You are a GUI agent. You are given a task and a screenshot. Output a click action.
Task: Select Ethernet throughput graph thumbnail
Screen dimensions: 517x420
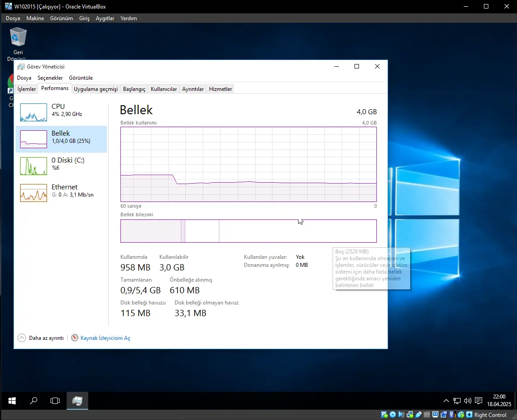click(33, 193)
